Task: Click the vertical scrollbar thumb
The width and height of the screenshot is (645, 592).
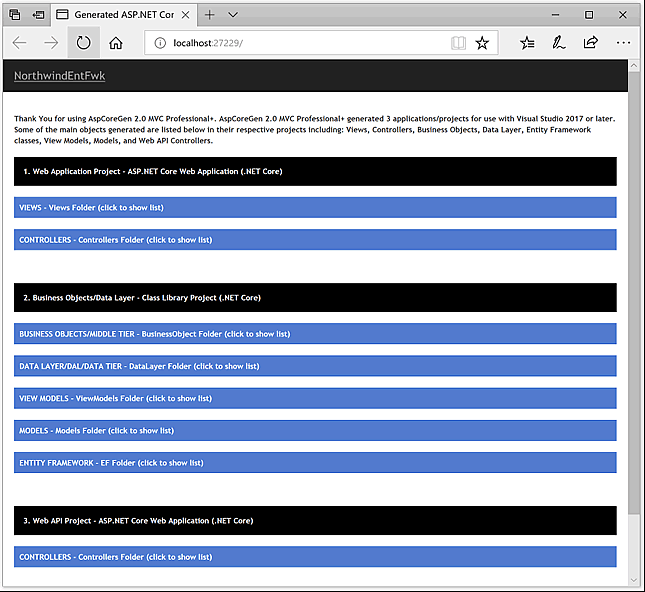Action: [634, 292]
